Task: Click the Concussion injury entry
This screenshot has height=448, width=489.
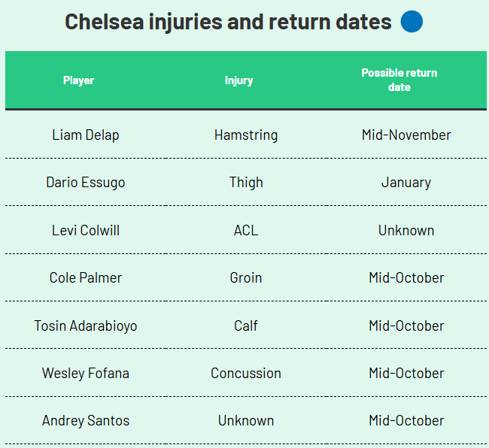Action: click(246, 373)
